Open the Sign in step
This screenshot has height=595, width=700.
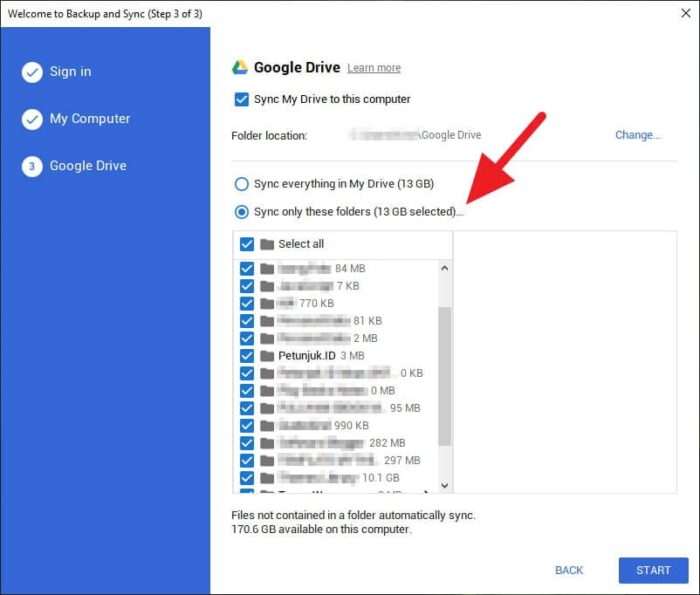pyautogui.click(x=71, y=72)
